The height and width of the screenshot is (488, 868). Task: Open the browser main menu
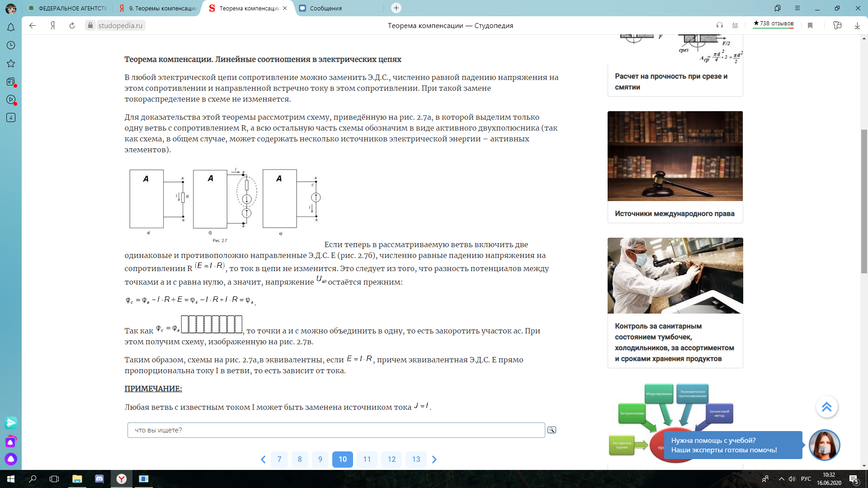coord(797,8)
